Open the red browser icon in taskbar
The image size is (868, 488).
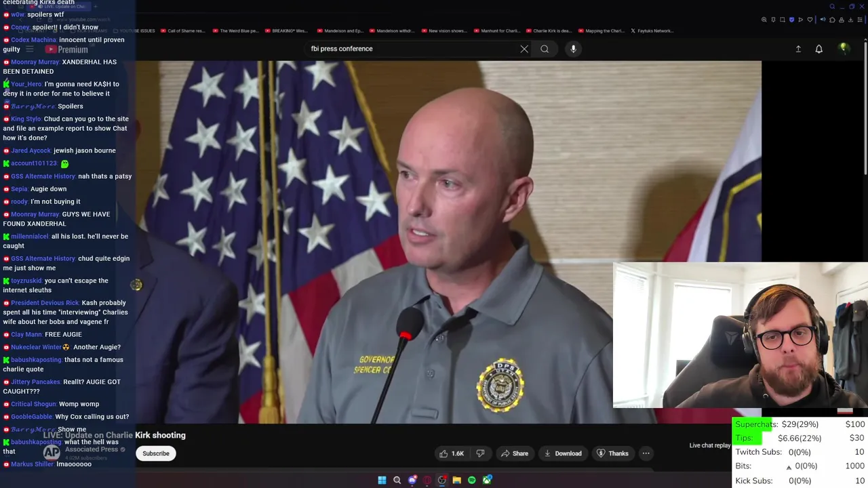pyautogui.click(x=427, y=480)
